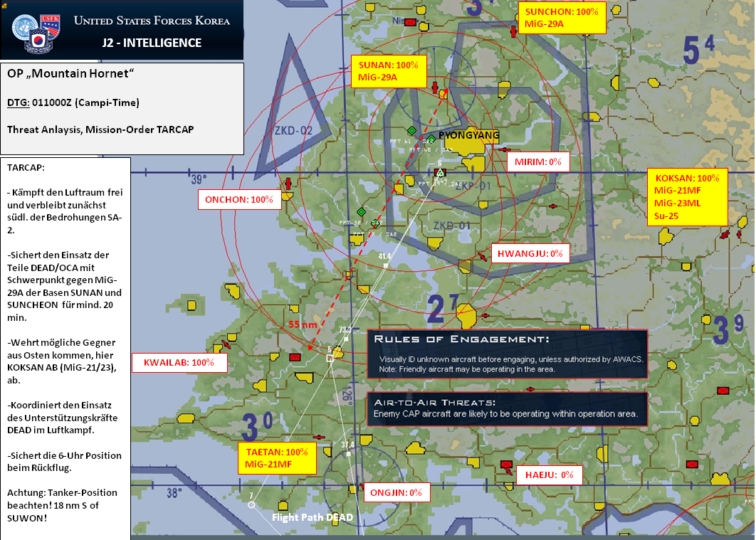Click the HAEJU: 0% label
The width and height of the screenshot is (756, 540).
(x=549, y=475)
